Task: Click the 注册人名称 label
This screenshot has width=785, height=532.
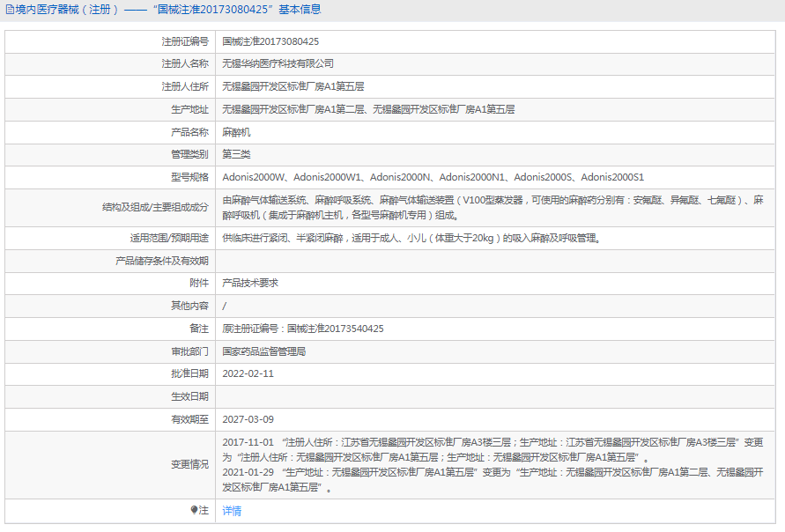Action: click(185, 63)
